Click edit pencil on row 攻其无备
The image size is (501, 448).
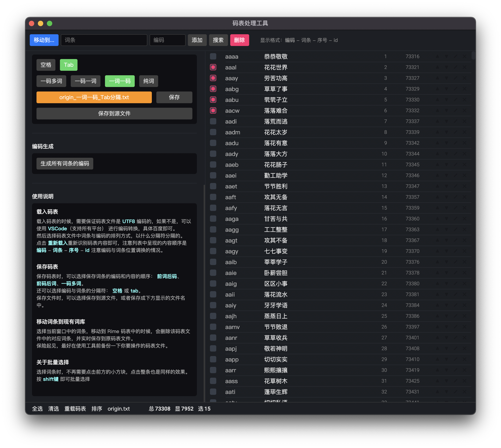tap(455, 197)
